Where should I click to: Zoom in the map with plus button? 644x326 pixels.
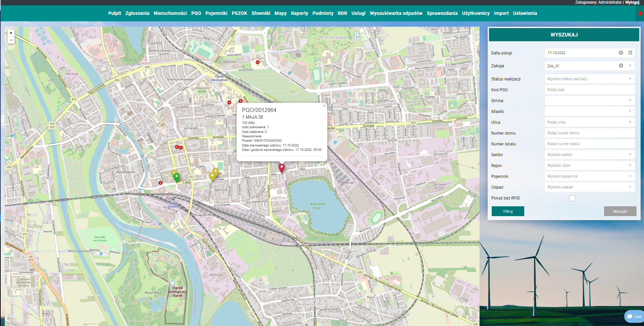pyautogui.click(x=11, y=33)
